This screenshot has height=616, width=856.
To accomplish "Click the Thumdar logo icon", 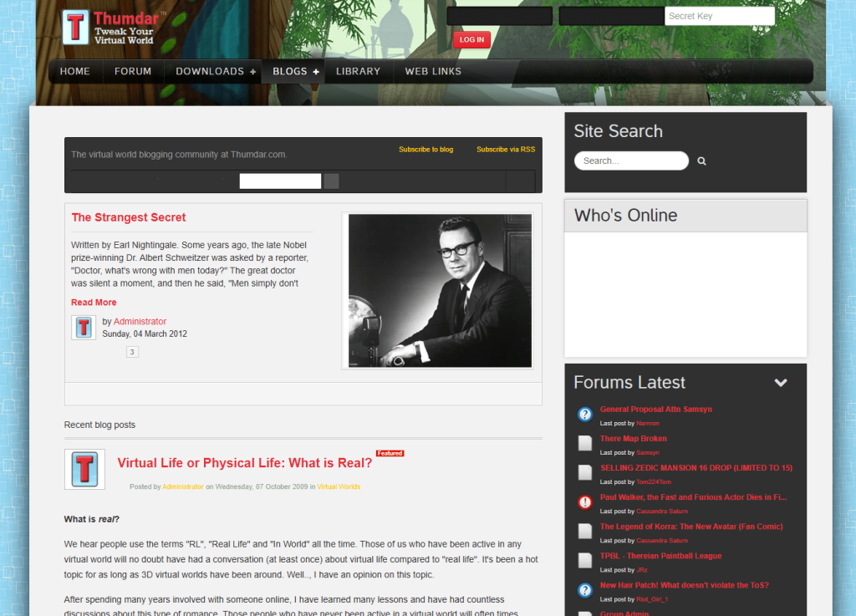I will coord(75,27).
